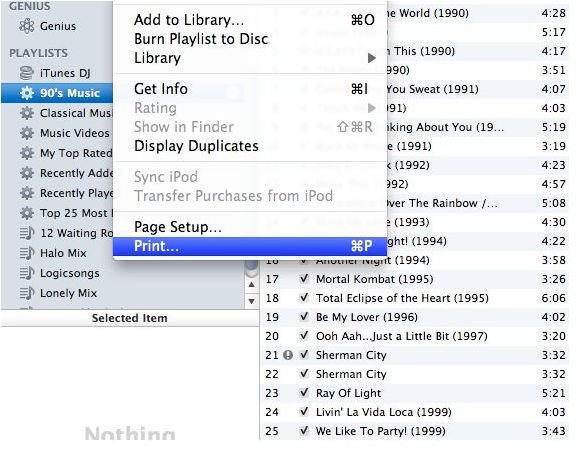This screenshot has width=578, height=450.
Task: Click the Classical Music gear icon
Action: tap(27, 113)
